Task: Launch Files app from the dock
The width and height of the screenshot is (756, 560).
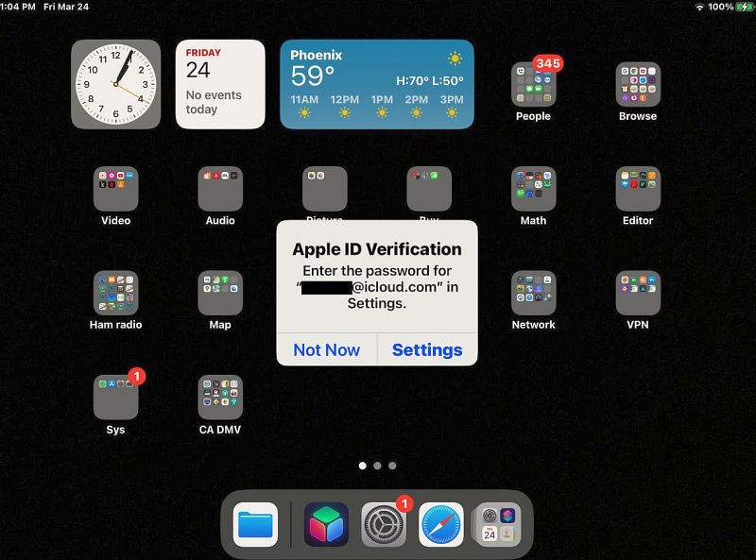Action: tap(255, 524)
